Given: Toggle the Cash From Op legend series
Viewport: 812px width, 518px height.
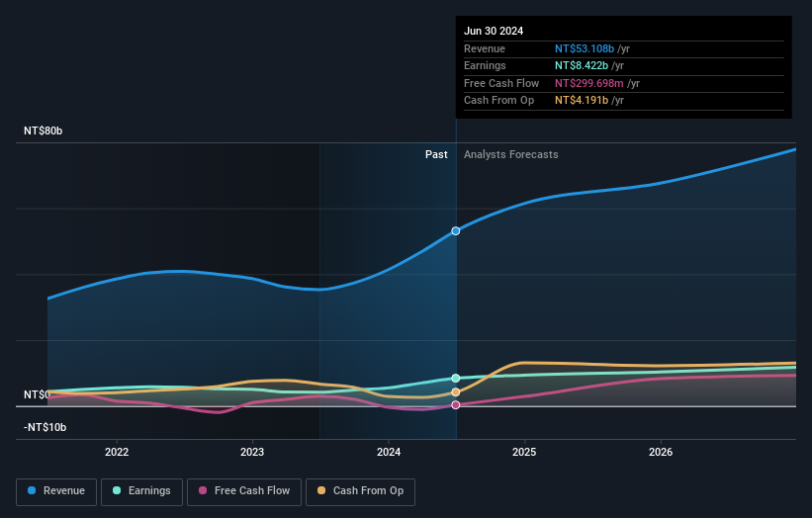Looking at the screenshot, I should 360,491.
